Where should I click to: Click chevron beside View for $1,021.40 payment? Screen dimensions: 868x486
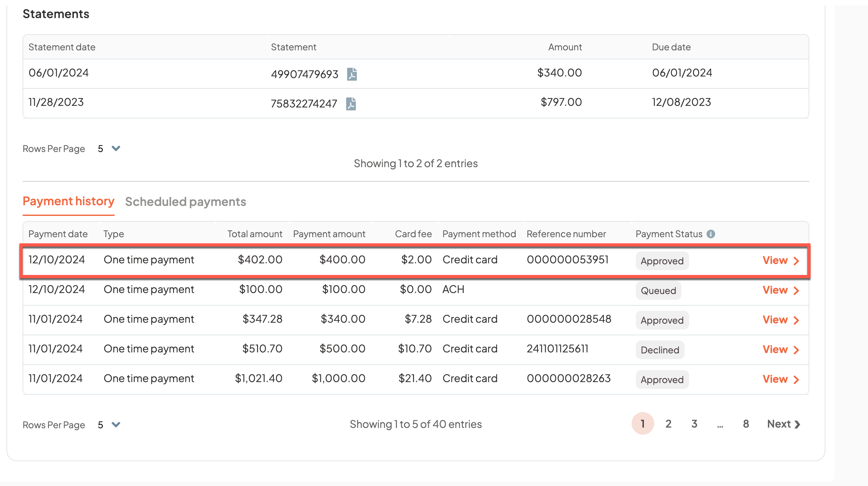pos(796,379)
